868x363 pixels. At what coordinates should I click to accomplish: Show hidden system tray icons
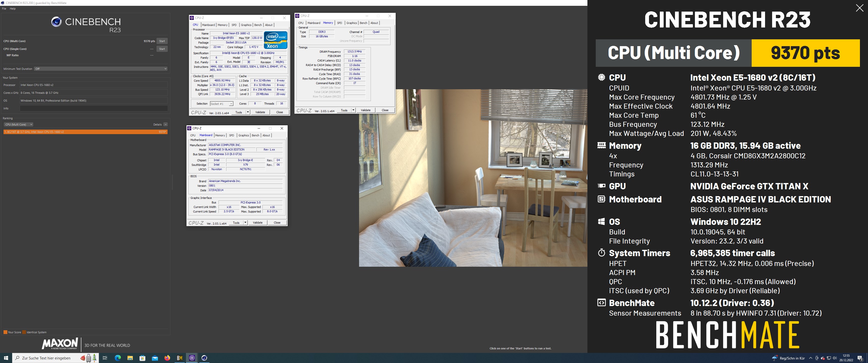811,358
